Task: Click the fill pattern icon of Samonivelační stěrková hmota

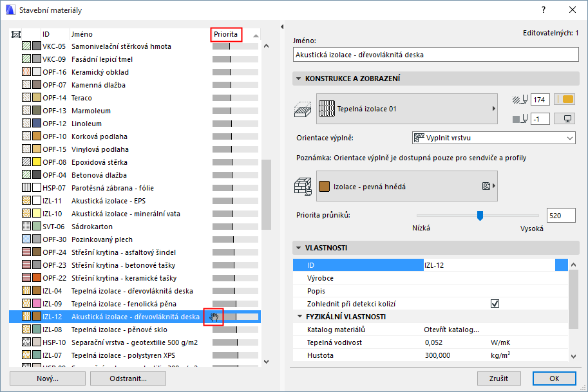Action: [x=26, y=46]
